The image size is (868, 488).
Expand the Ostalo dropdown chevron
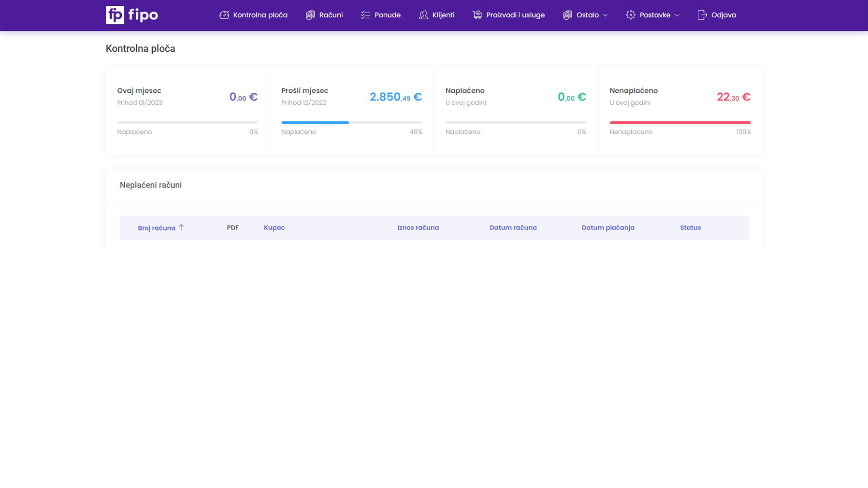pyautogui.click(x=605, y=15)
